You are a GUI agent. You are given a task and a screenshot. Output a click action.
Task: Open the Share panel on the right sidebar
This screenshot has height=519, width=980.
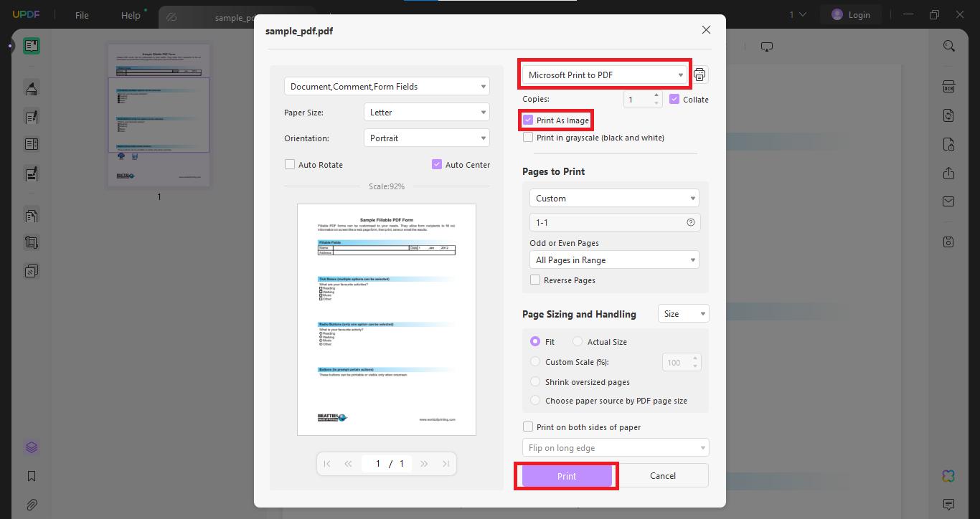(948, 173)
